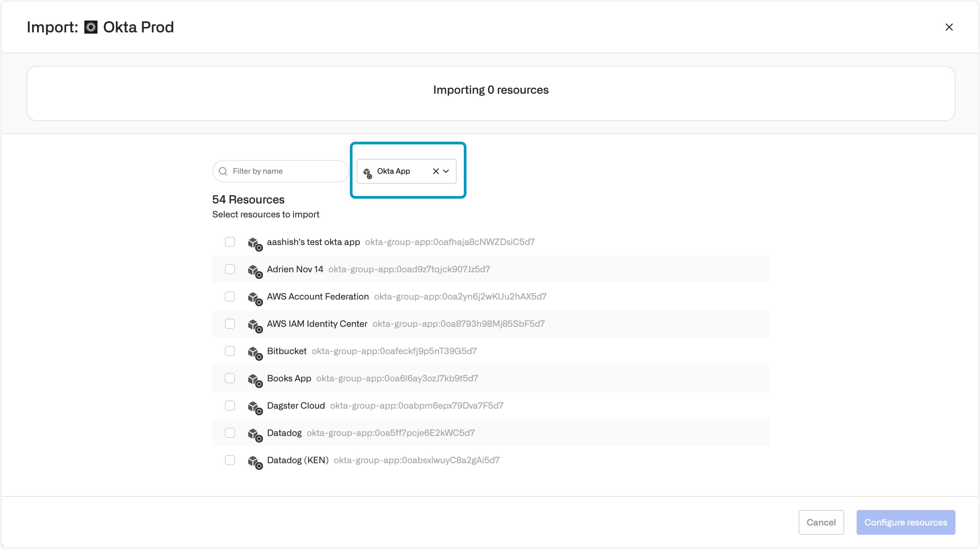Click the search magnifier icon in filter
The width and height of the screenshot is (980, 549).
click(x=223, y=171)
